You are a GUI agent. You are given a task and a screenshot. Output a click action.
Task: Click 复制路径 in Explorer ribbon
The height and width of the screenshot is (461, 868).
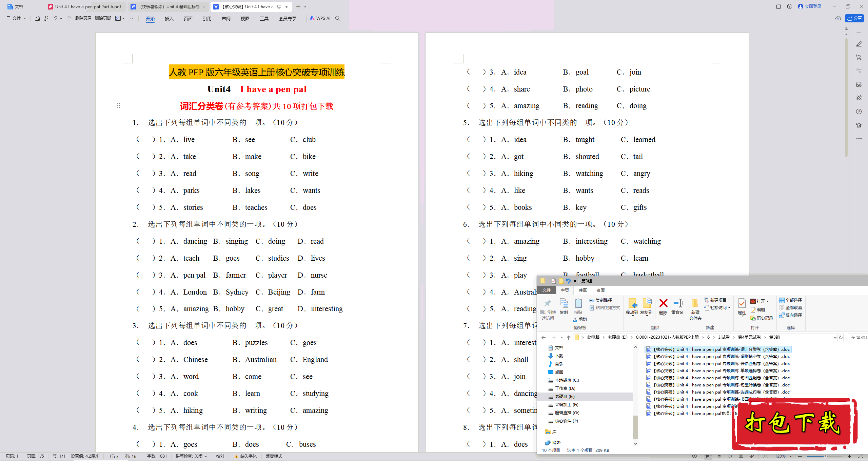click(x=601, y=300)
